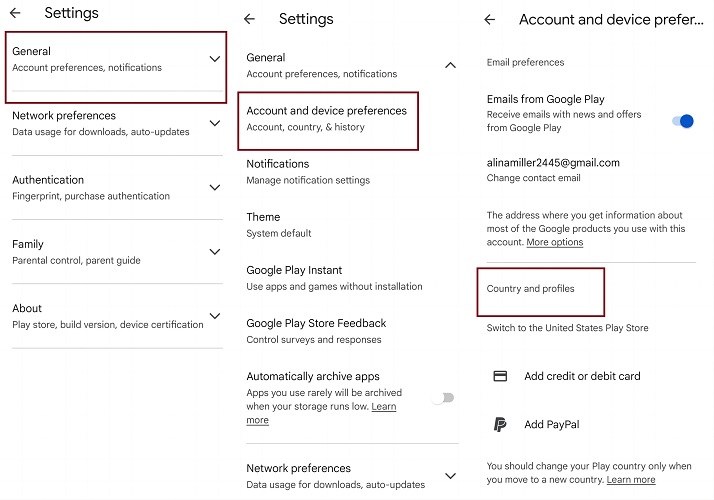
Task: Tap back arrow in left Settings panel
Action: click(x=15, y=13)
